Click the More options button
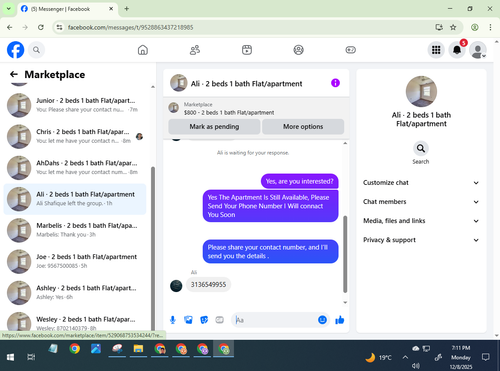The image size is (500, 371). pyautogui.click(x=303, y=127)
